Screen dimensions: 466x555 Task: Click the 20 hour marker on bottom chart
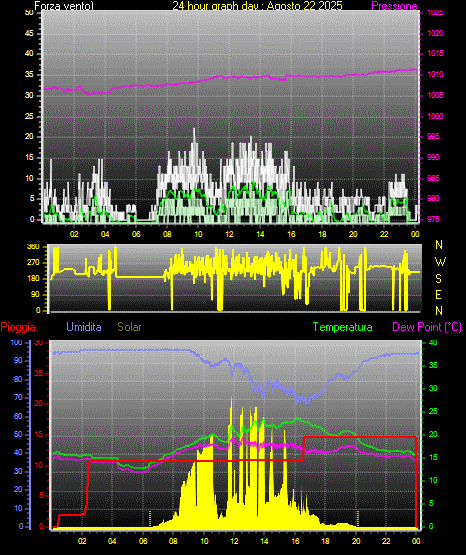point(356,541)
